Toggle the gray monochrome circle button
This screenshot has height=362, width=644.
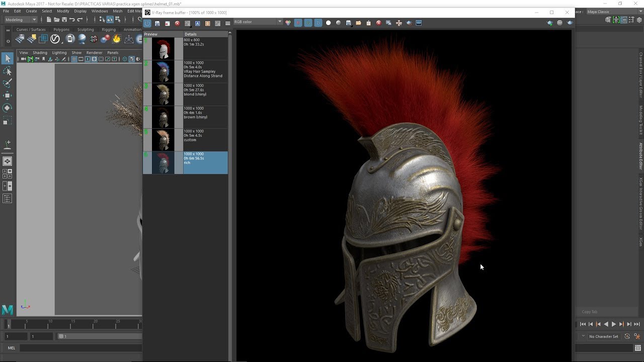point(338,23)
